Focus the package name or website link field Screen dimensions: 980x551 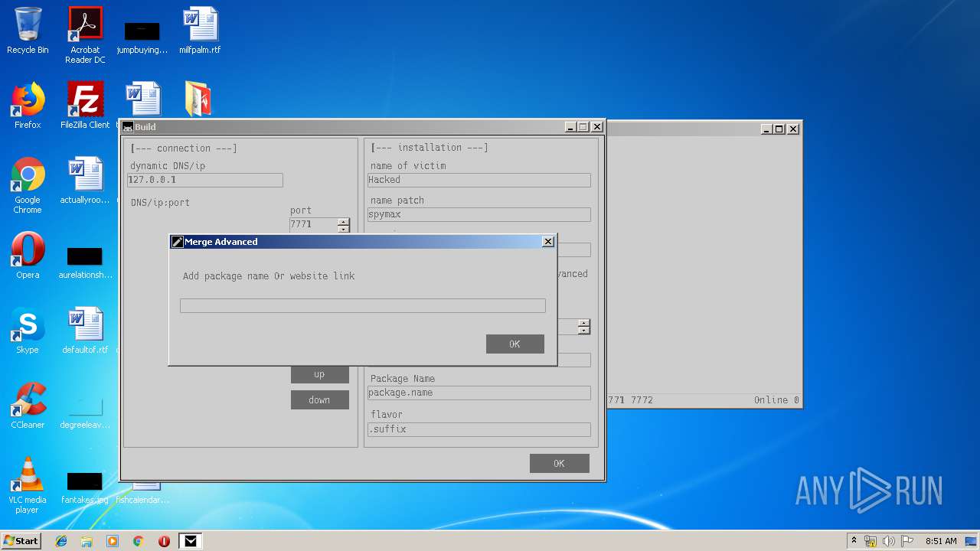pos(363,306)
